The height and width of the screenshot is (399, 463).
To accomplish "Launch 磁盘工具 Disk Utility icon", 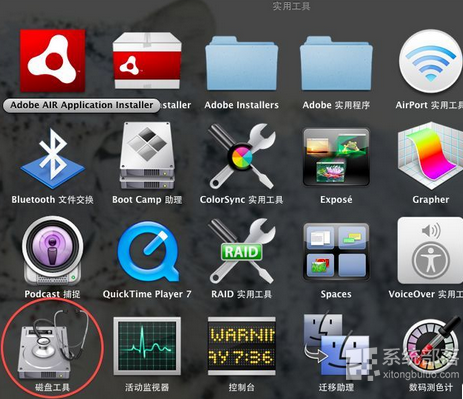I will point(52,344).
